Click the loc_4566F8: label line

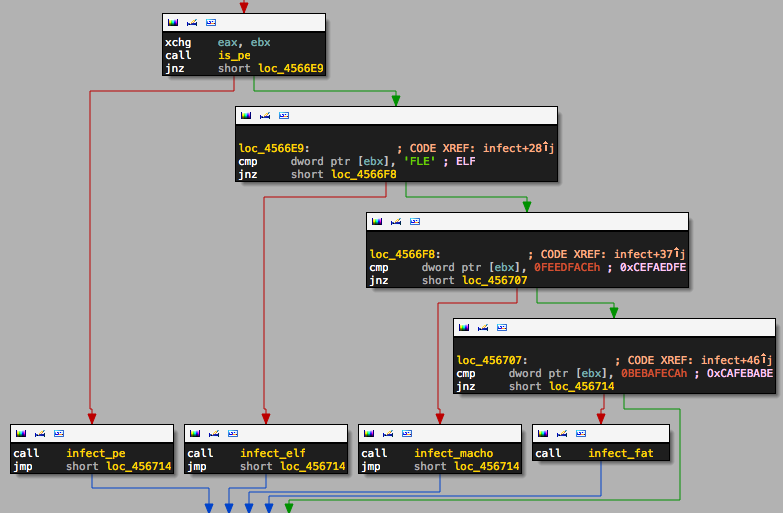405,254
